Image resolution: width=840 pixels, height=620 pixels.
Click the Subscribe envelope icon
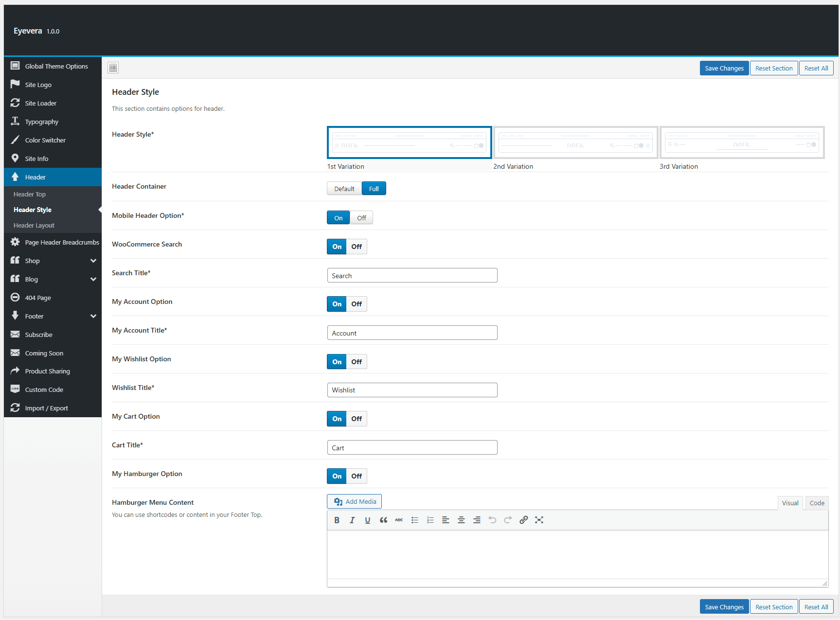coord(15,334)
